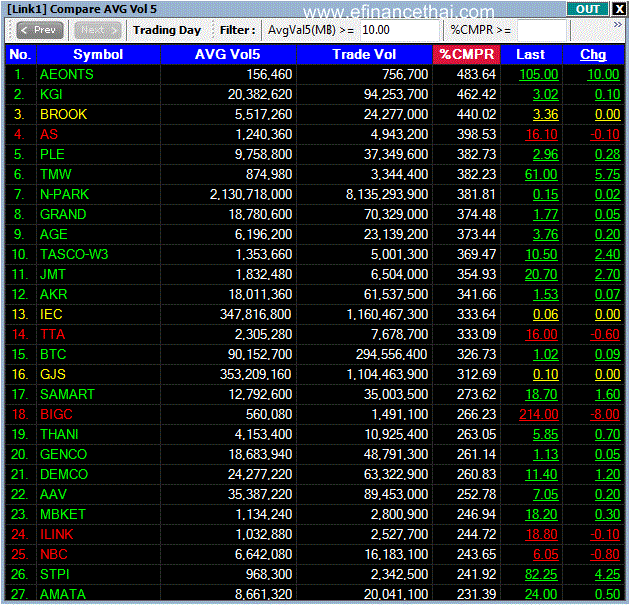Select the GRAND symbol
The image size is (630, 605).
click(x=63, y=215)
